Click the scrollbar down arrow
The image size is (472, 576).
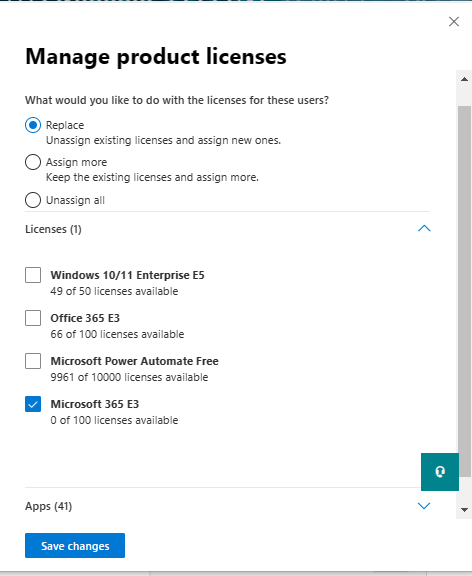[x=464, y=510]
